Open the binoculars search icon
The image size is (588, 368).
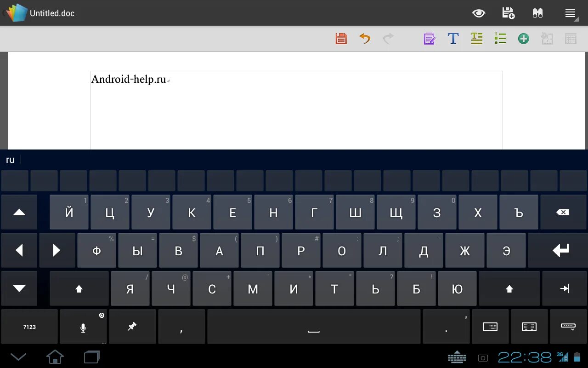click(537, 13)
